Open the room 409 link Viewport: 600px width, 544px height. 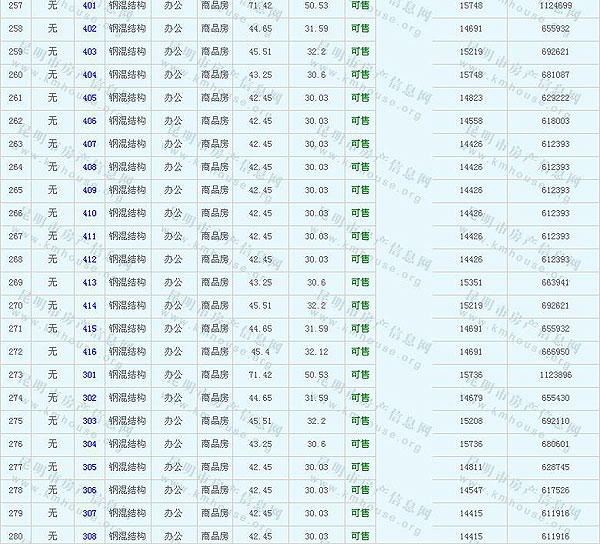pyautogui.click(x=90, y=190)
